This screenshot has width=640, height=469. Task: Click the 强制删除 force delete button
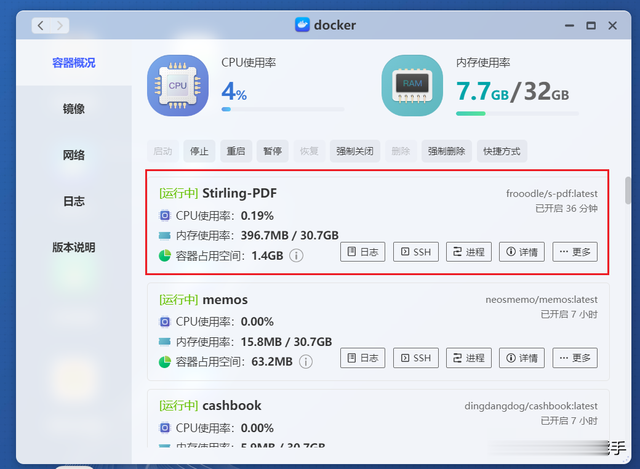(x=447, y=151)
